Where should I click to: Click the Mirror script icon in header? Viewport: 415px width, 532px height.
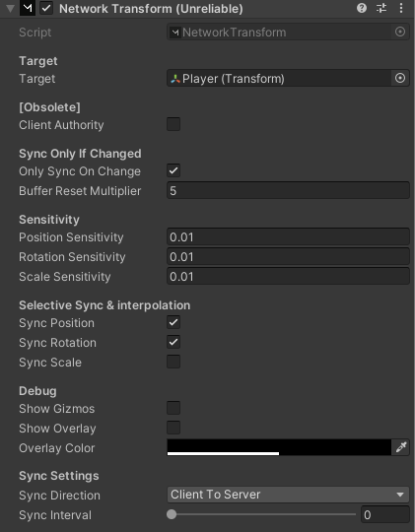point(28,8)
